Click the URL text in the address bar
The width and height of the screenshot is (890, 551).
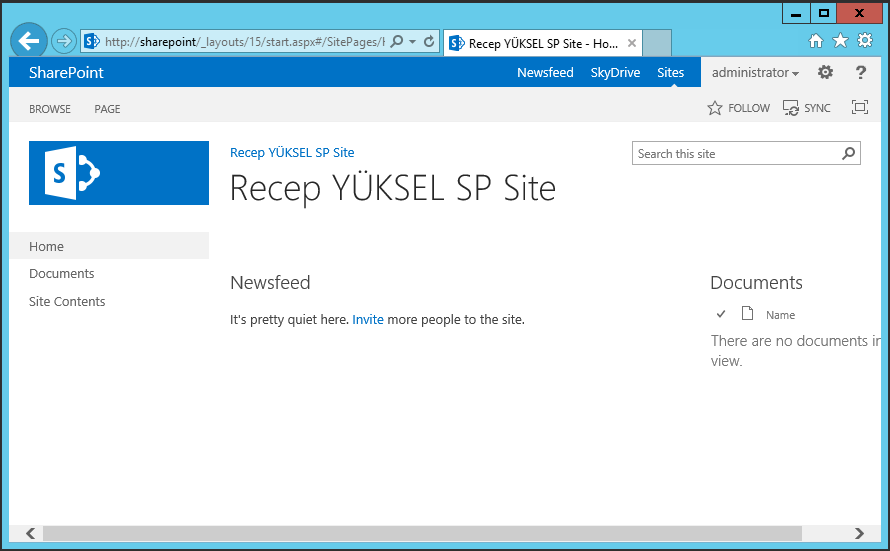coord(245,42)
